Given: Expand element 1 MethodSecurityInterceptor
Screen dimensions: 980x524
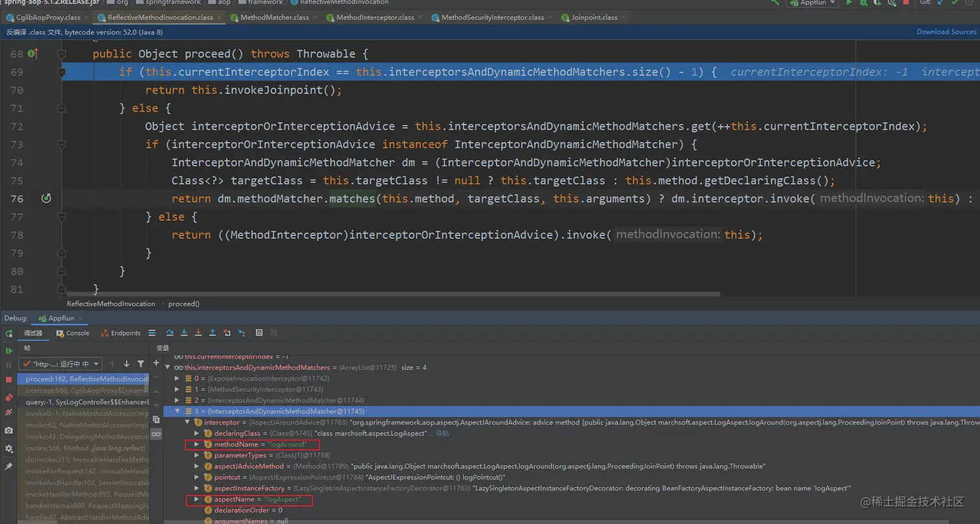Looking at the screenshot, I should coord(178,389).
